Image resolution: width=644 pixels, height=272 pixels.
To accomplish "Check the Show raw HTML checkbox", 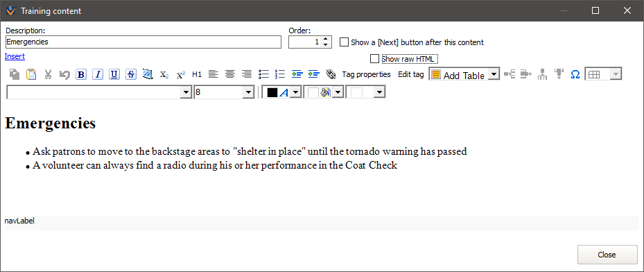I will (374, 59).
